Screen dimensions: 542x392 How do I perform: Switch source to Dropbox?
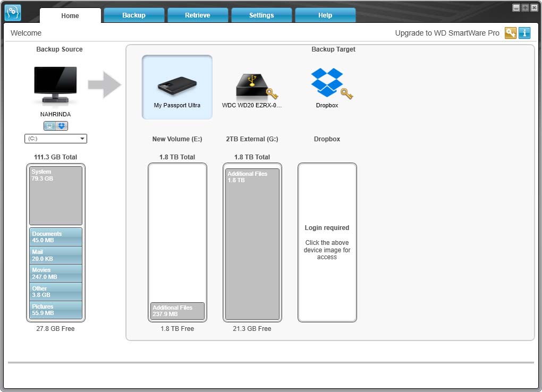tap(62, 126)
